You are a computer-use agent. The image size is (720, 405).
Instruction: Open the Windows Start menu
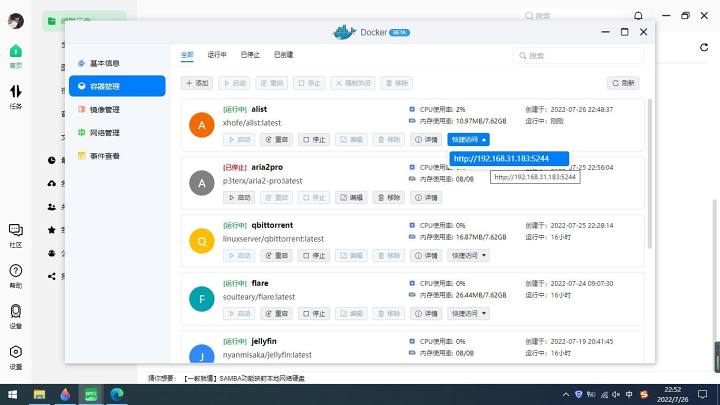(13, 394)
